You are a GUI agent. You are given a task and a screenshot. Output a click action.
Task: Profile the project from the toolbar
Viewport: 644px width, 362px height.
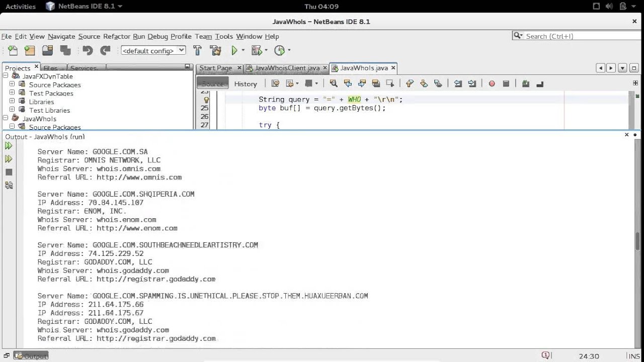[x=280, y=50]
